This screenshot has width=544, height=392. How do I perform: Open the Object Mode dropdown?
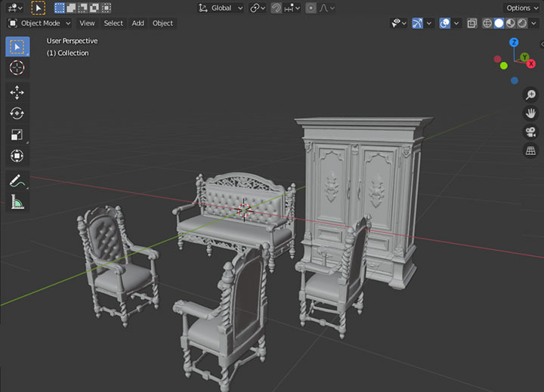(39, 23)
